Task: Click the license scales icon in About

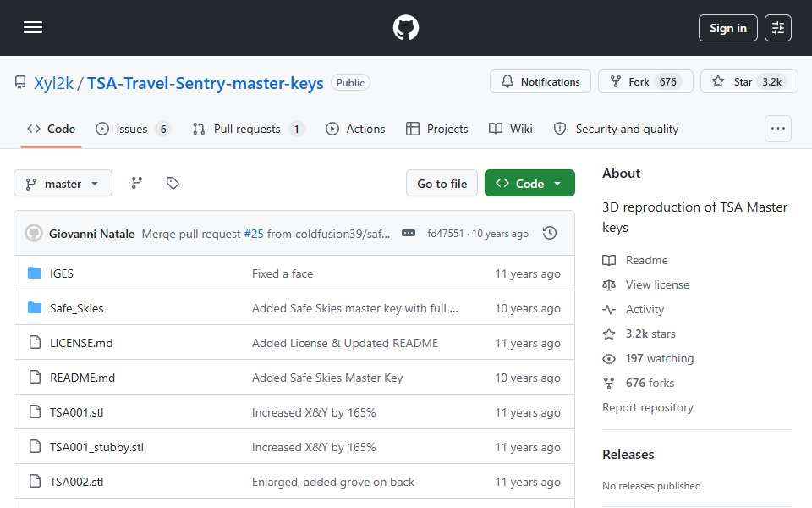Action: coord(609,284)
